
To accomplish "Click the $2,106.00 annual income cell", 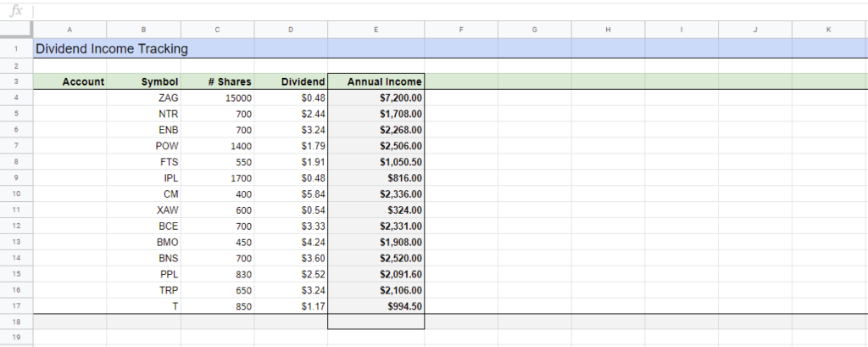I will pyautogui.click(x=376, y=290).
